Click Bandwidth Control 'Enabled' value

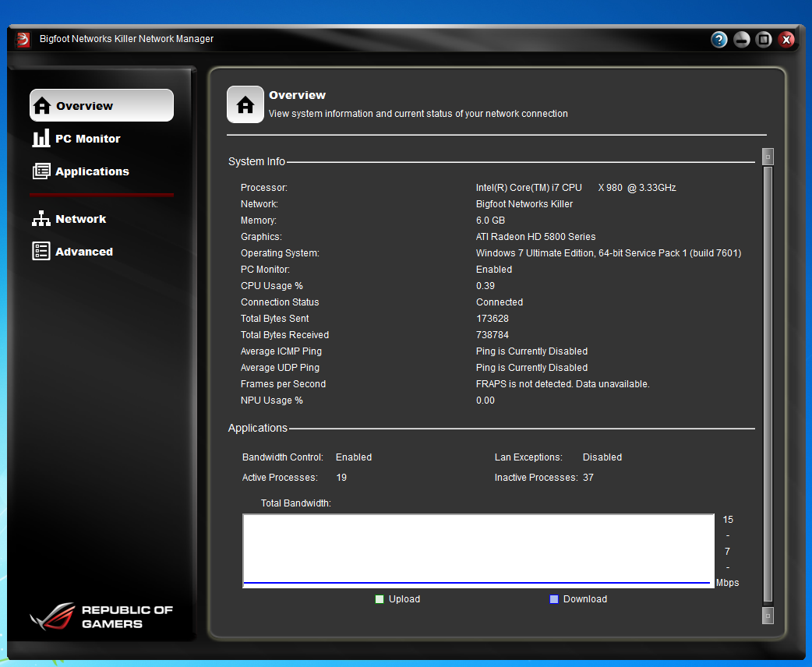click(354, 457)
